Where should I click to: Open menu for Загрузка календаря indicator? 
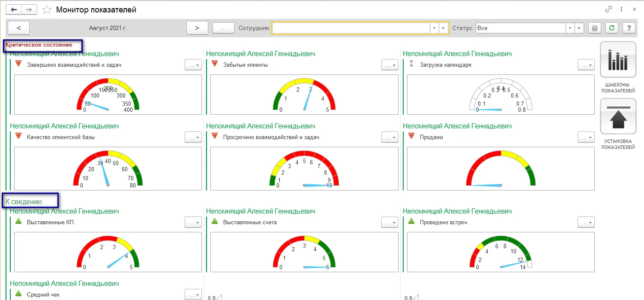click(586, 65)
